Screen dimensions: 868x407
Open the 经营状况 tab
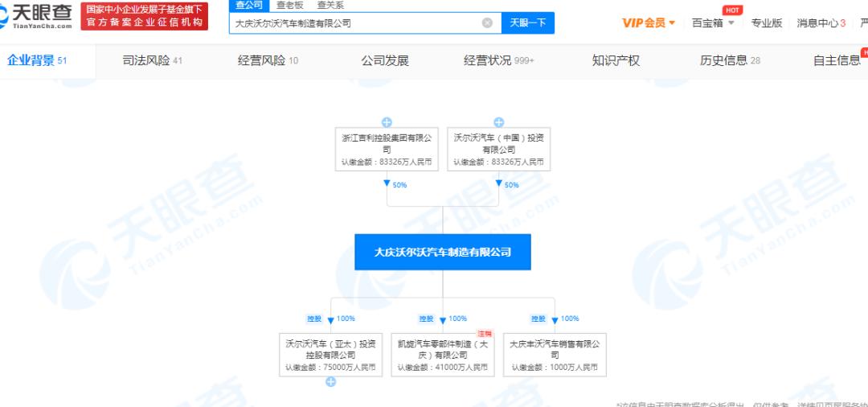tap(499, 61)
